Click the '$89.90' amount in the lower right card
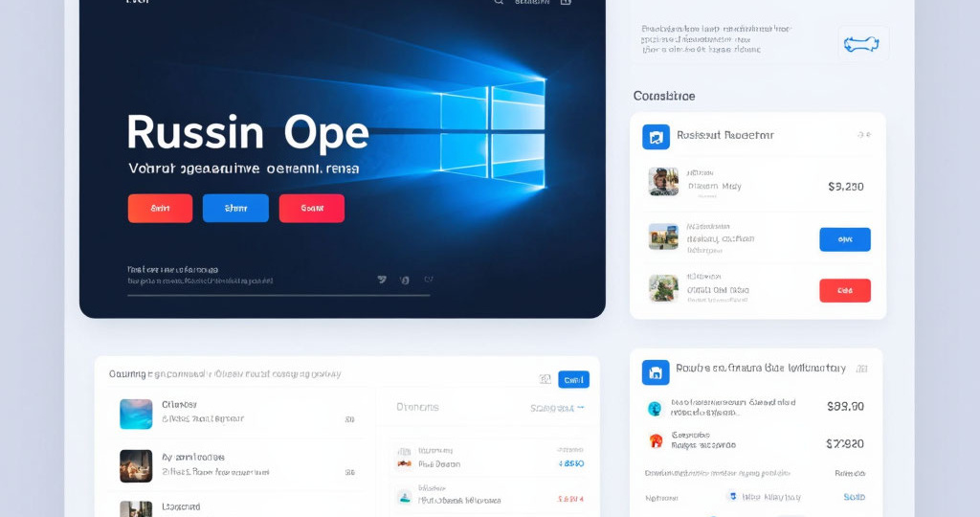The width and height of the screenshot is (980, 517). tap(845, 406)
